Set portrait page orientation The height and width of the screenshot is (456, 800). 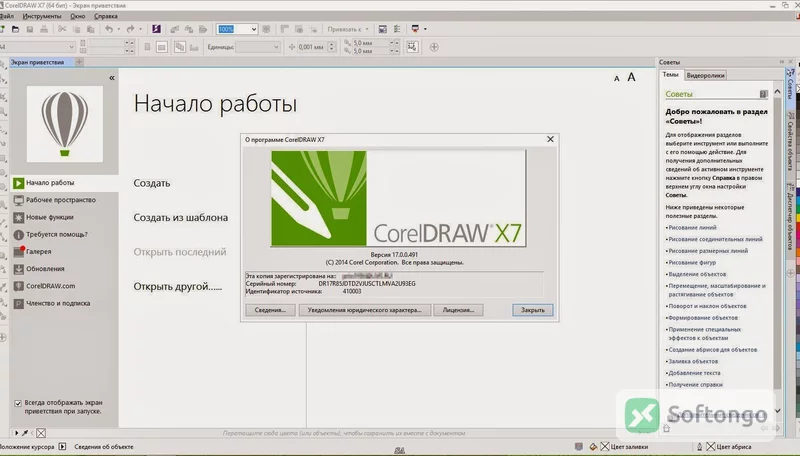click(x=147, y=47)
